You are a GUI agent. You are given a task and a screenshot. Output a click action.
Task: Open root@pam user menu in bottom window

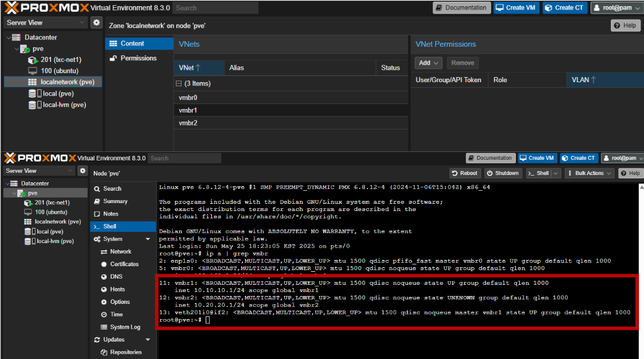(x=622, y=158)
